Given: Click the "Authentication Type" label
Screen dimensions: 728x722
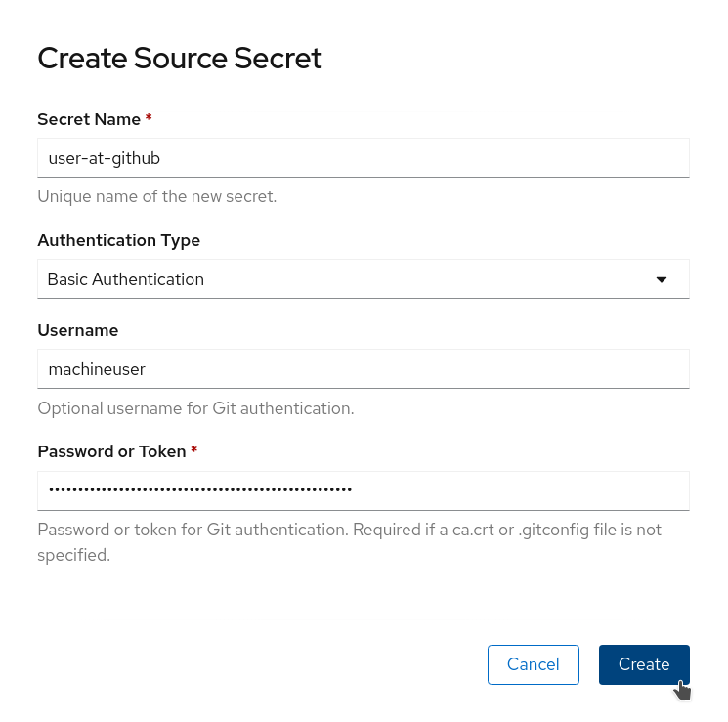Looking at the screenshot, I should pos(118,240).
